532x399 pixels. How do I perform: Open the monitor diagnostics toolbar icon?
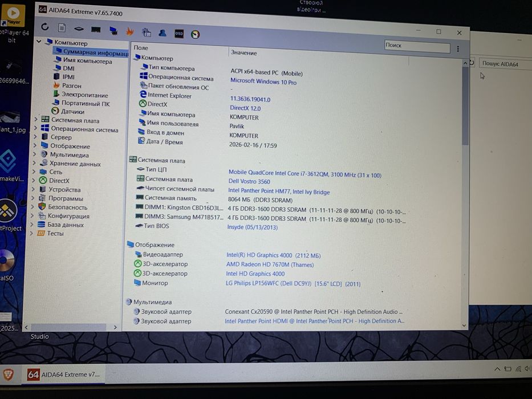pos(146,32)
